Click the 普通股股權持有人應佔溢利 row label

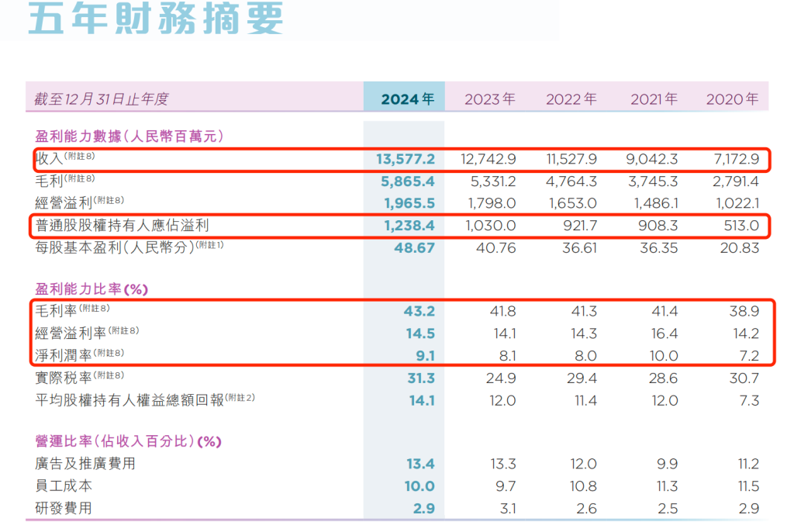pos(123,226)
